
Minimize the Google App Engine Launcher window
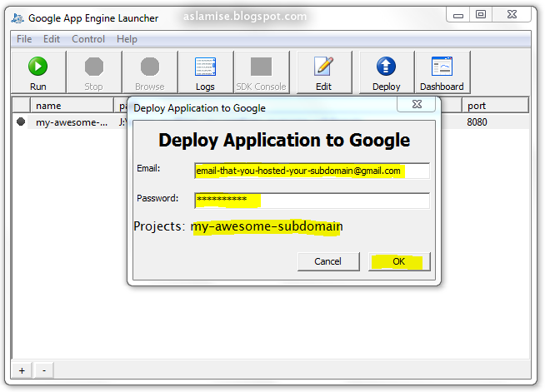(458, 15)
